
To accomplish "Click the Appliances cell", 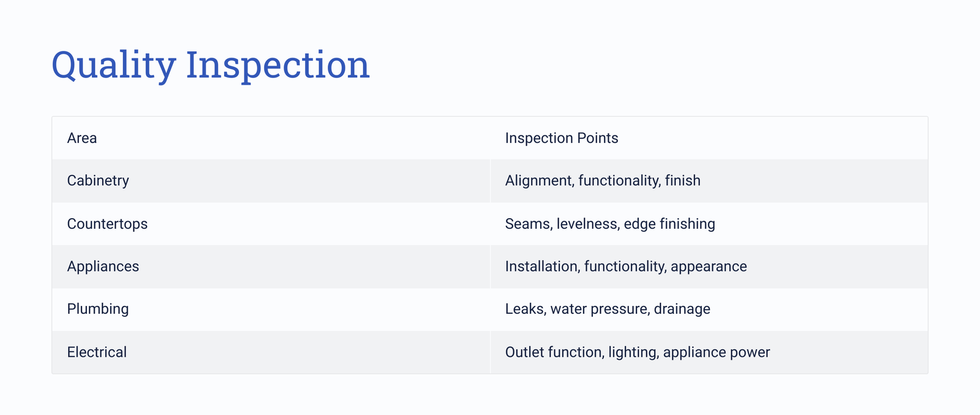I will coord(271,267).
